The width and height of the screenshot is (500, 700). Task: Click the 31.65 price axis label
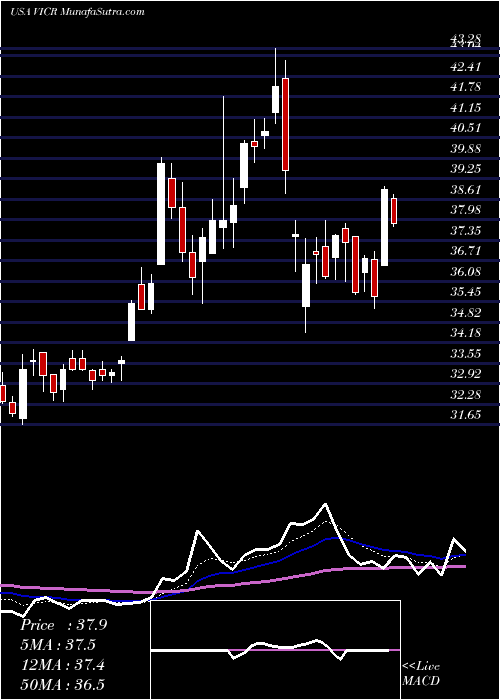tap(466, 415)
